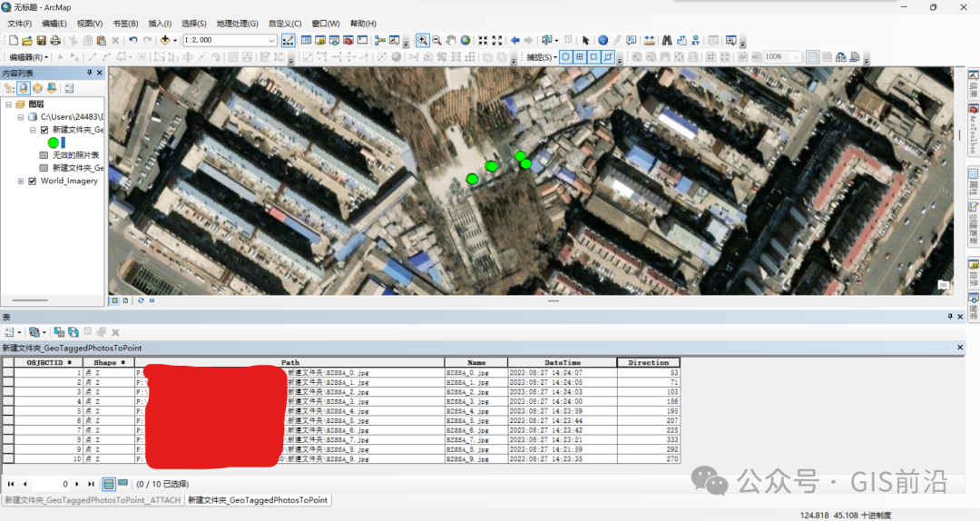Viewport: 980px width, 521px height.
Task: Click the Add Data button
Action: 166,41
